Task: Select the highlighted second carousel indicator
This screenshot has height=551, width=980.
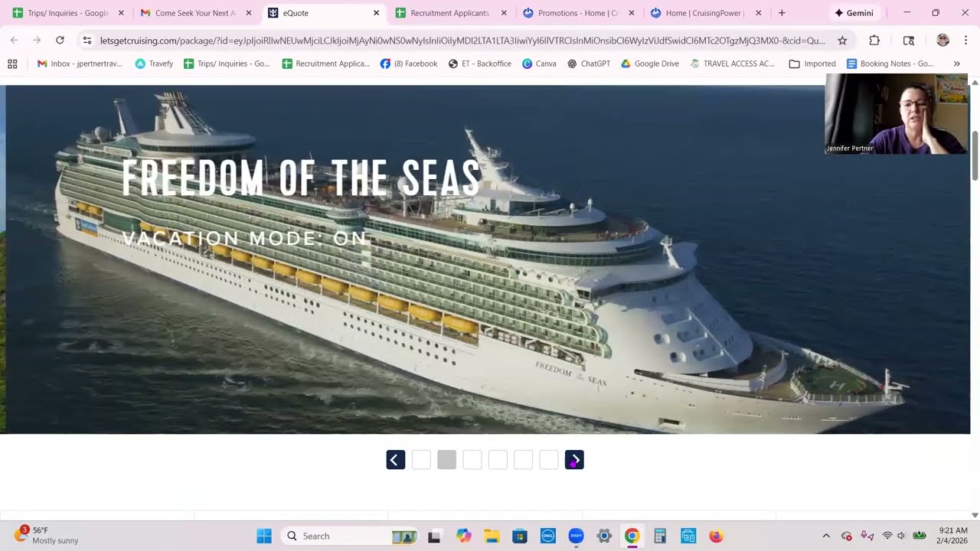Action: coord(447,460)
